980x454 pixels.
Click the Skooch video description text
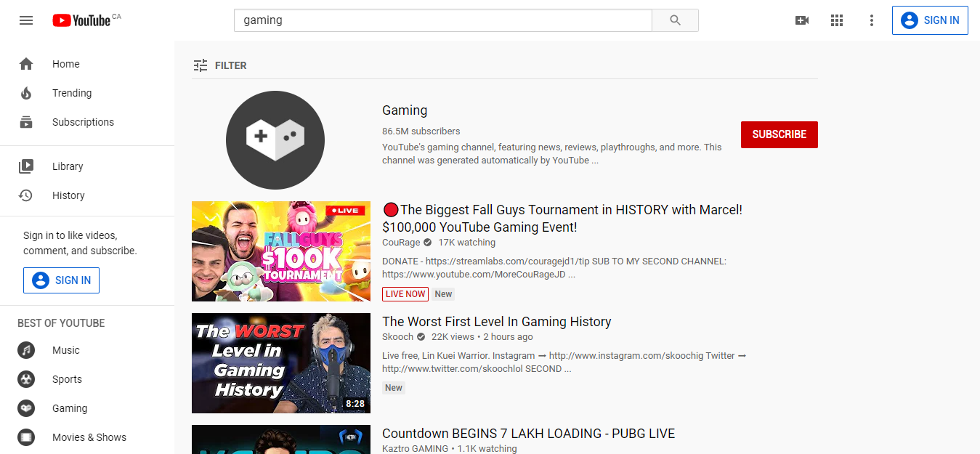(x=564, y=362)
